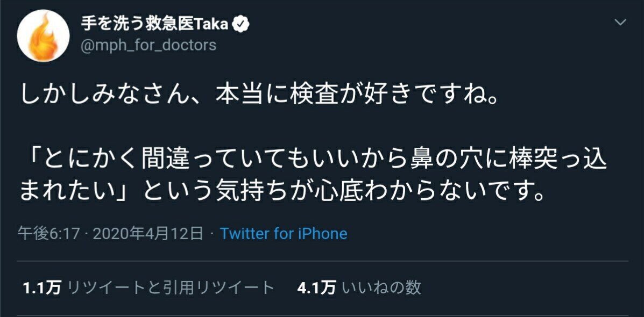
Task: View the 1.1万 retweet count
Action: pos(42,288)
